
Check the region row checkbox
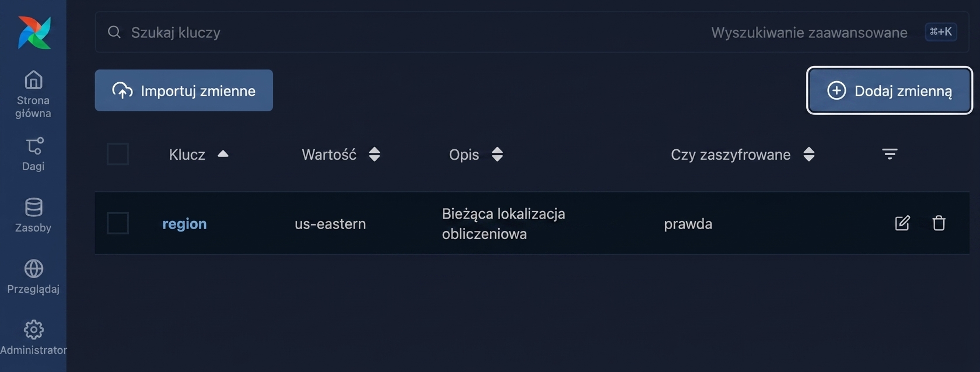tap(118, 223)
